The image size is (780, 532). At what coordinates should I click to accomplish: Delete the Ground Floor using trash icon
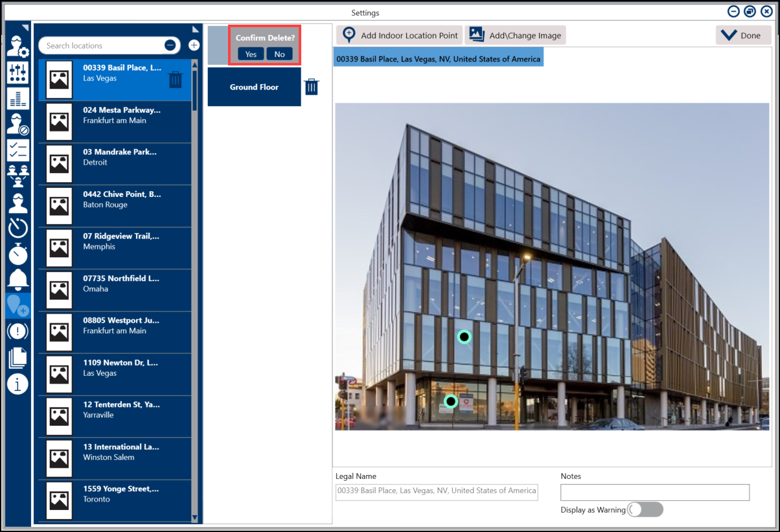312,87
